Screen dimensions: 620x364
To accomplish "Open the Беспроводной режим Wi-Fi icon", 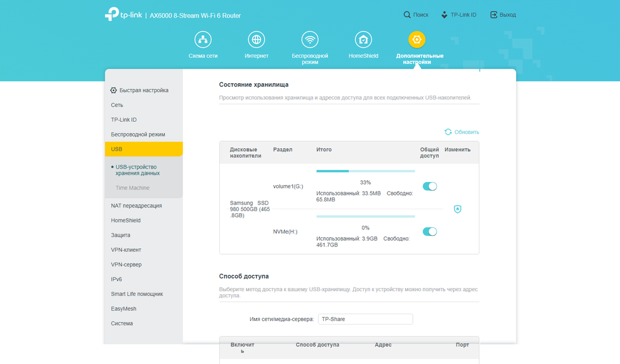I will click(310, 39).
